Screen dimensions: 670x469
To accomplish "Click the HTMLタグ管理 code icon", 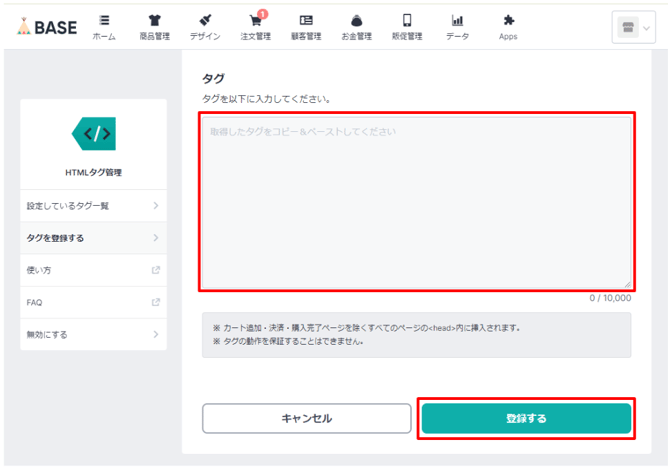I will [94, 133].
